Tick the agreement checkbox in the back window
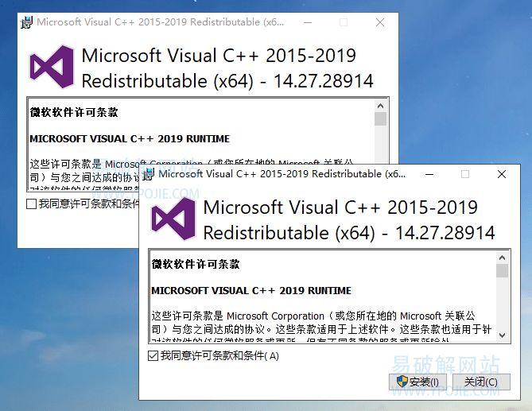 click(32, 204)
